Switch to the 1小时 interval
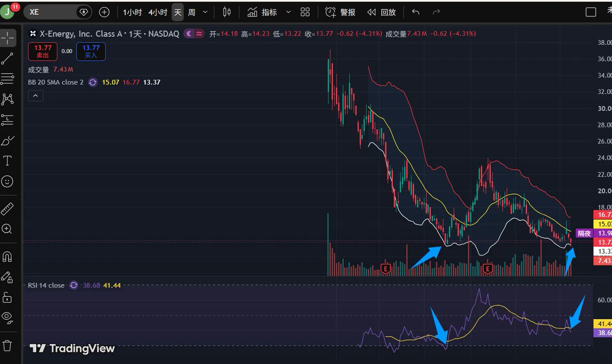Image resolution: width=612 pixels, height=364 pixels. (x=132, y=12)
